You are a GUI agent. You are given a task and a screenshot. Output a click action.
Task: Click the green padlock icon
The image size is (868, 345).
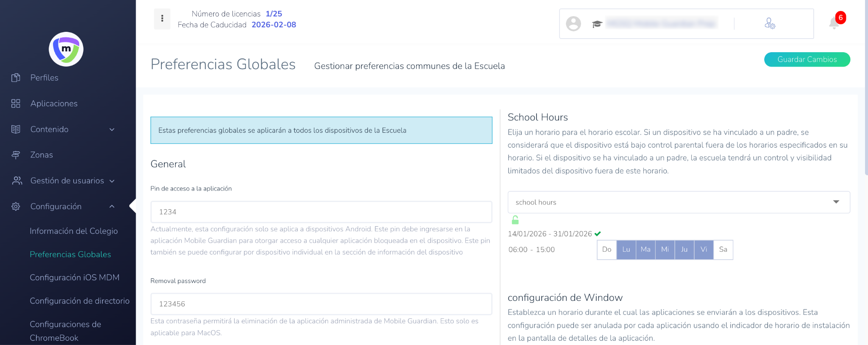(515, 220)
